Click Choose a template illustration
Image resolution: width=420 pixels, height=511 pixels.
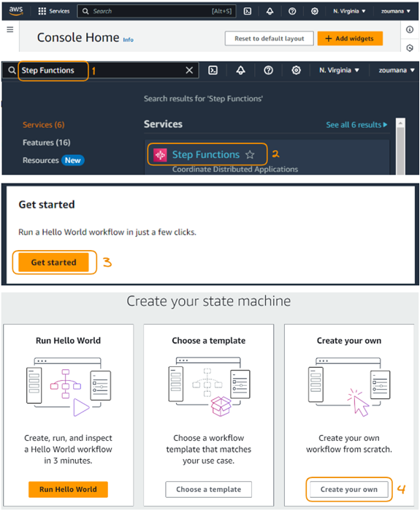(x=209, y=387)
